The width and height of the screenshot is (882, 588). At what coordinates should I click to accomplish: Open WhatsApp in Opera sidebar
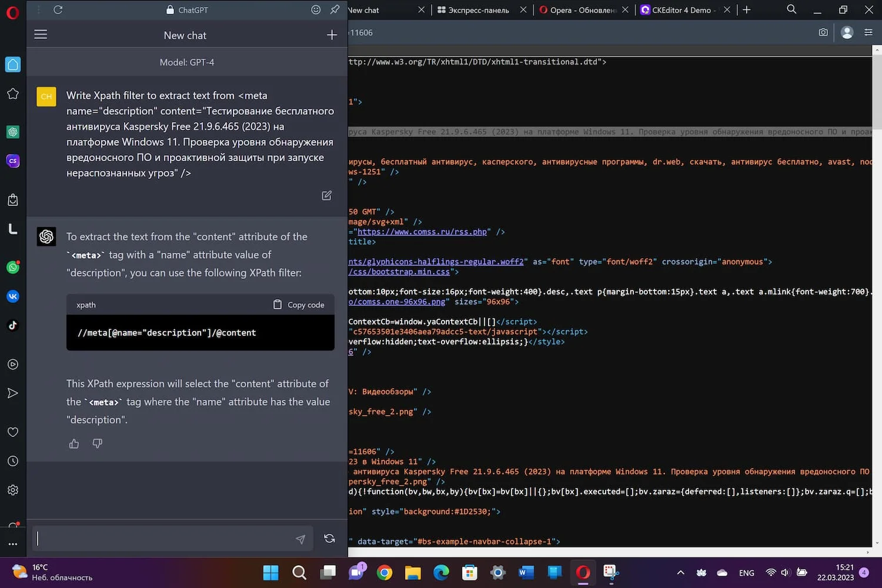coord(13,267)
